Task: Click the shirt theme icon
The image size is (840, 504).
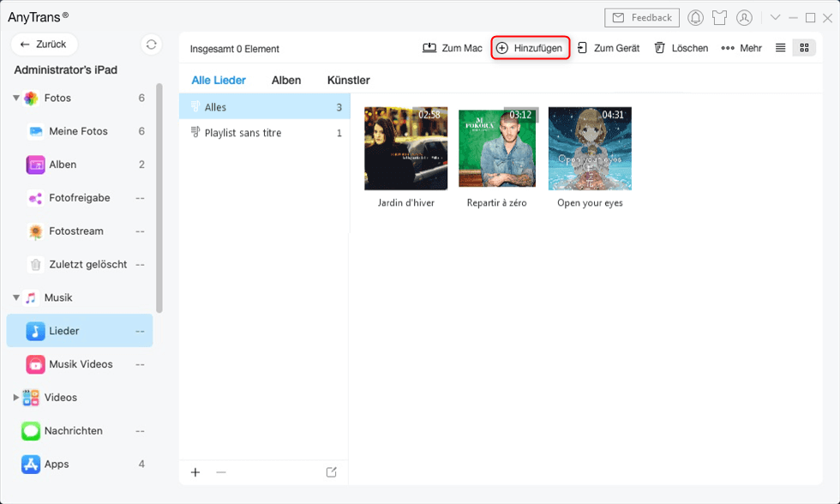Action: (x=720, y=18)
